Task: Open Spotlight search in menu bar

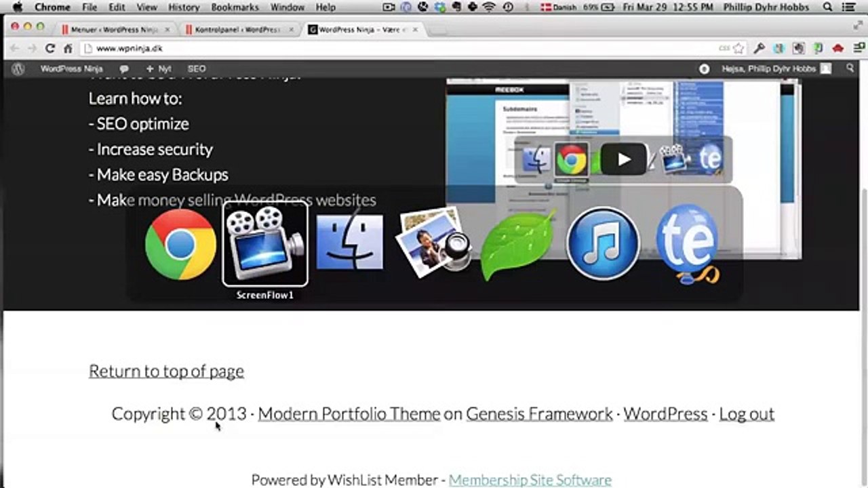Action: click(827, 7)
